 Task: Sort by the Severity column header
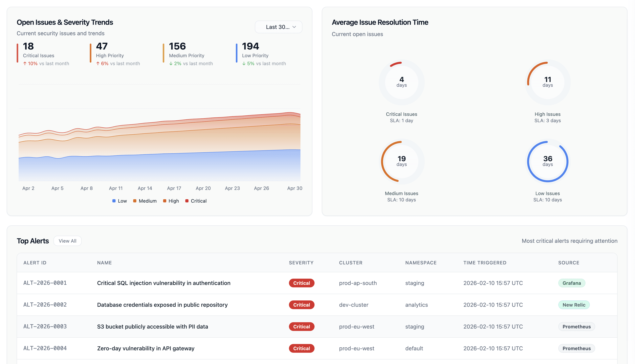(x=301, y=263)
